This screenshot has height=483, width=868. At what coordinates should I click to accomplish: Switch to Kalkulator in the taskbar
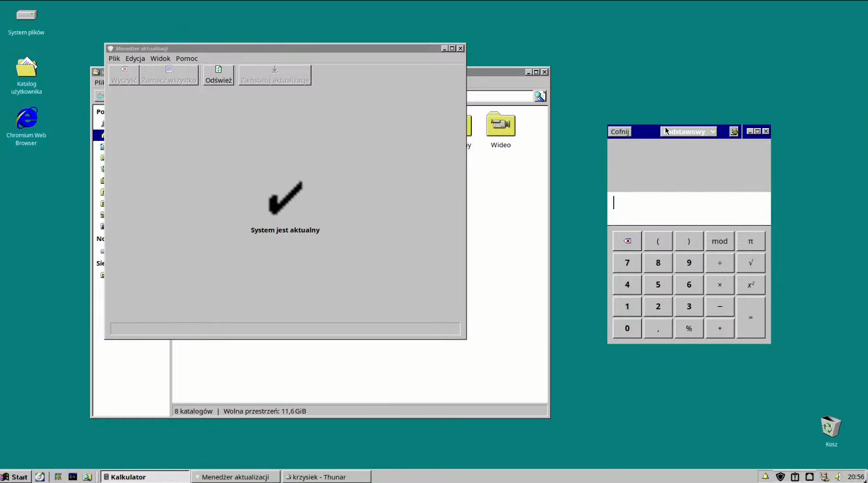(145, 477)
